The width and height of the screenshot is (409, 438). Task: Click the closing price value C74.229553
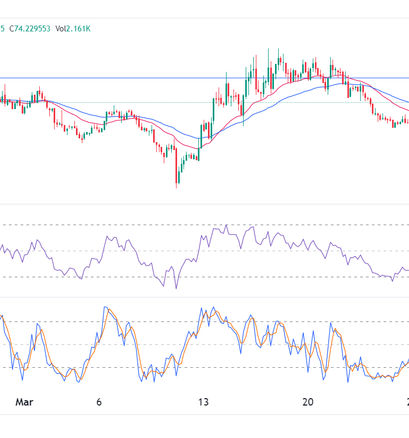point(30,29)
